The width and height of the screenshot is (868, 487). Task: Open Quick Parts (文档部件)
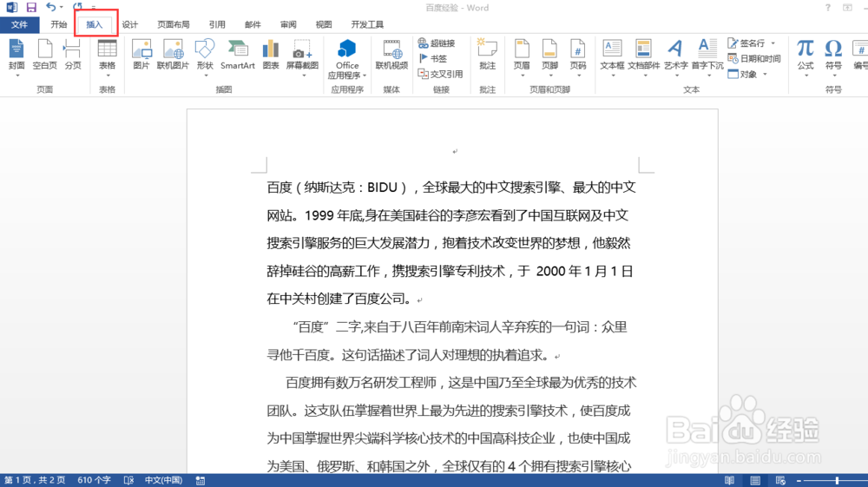[644, 55]
